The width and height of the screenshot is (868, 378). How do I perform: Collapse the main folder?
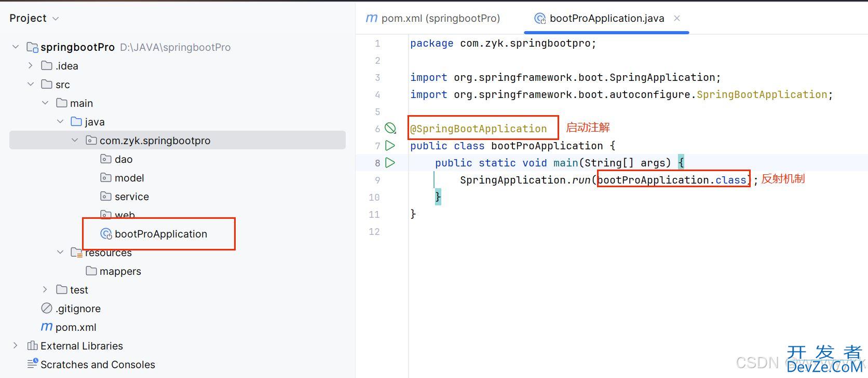click(45, 103)
